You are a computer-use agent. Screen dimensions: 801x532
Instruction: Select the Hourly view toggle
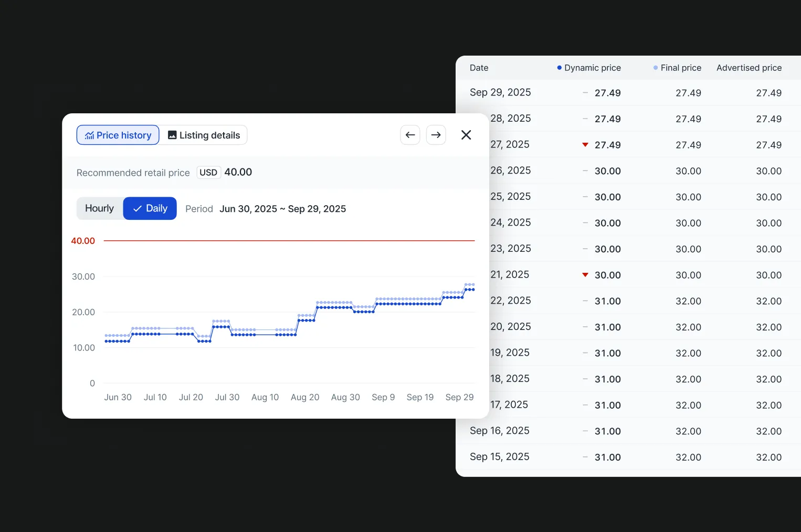(100, 208)
